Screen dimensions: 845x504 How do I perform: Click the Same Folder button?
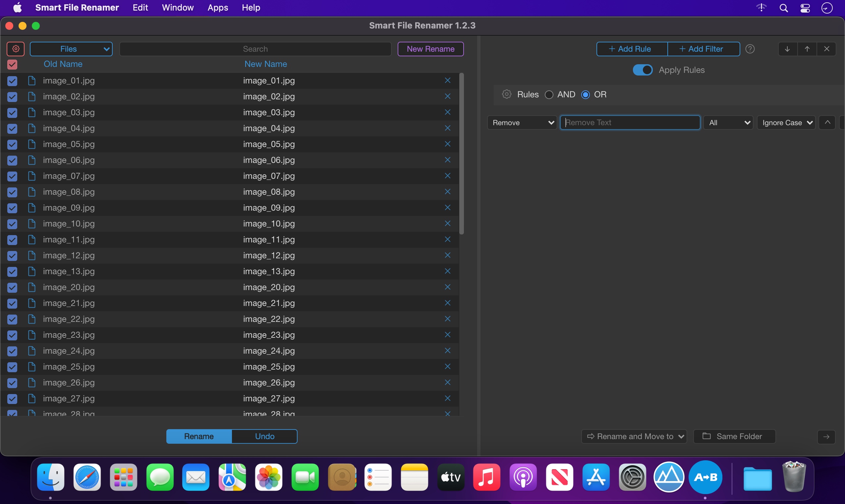pyautogui.click(x=734, y=436)
